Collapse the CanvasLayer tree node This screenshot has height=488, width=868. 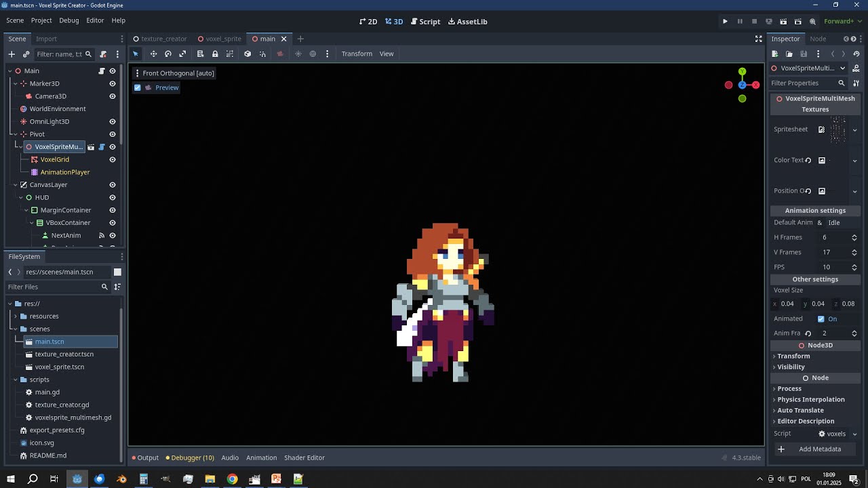pyautogui.click(x=16, y=184)
